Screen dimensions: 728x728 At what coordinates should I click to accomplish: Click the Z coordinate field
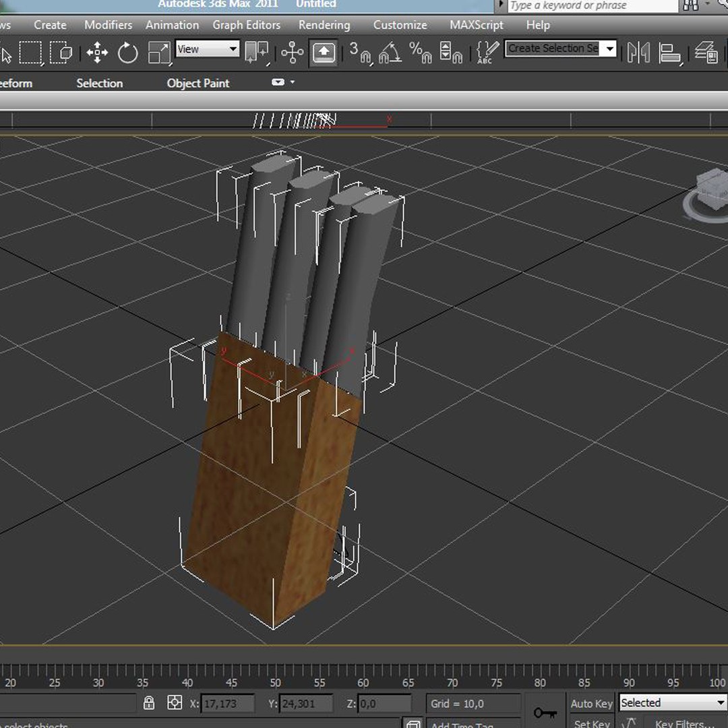click(x=384, y=703)
